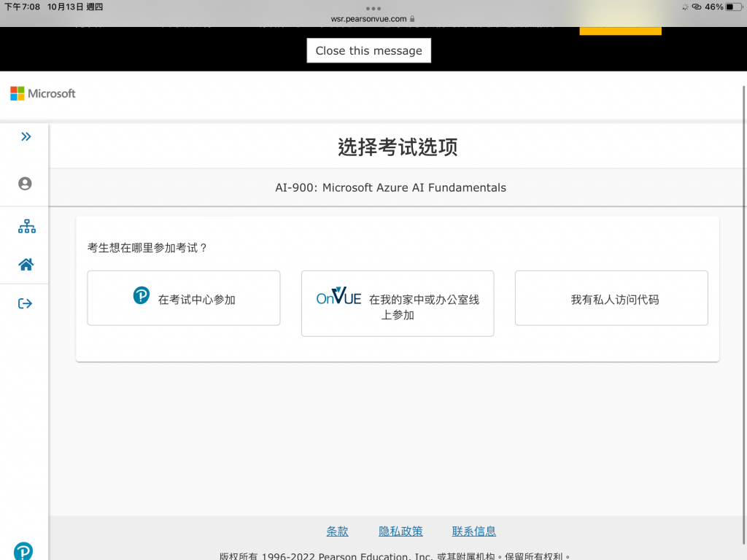
Task: Click the AI-900: Microsoft Azure AI Fundamentals text
Action: click(x=391, y=187)
